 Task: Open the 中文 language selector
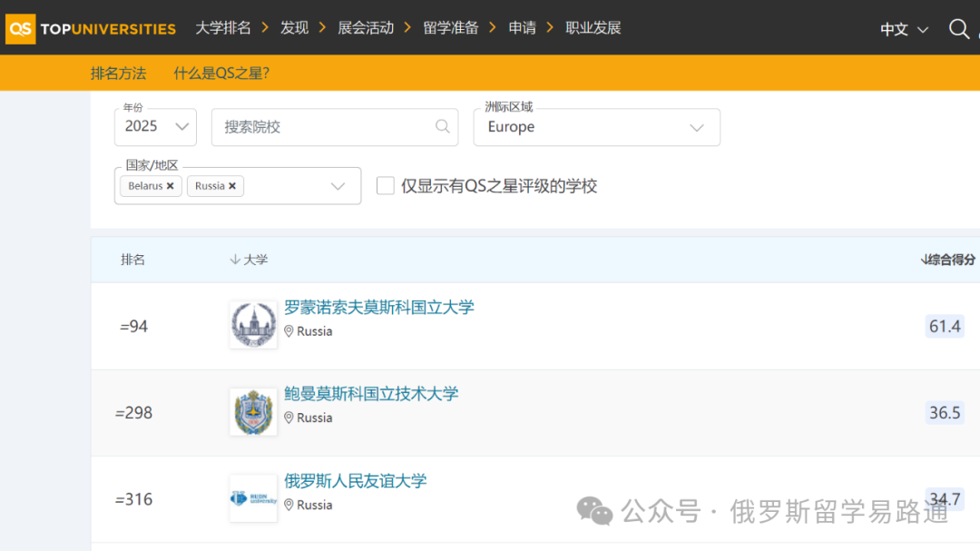pyautogui.click(x=904, y=29)
